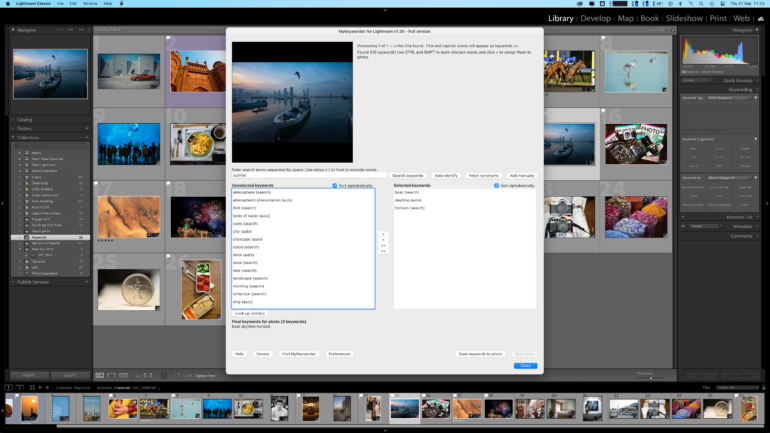Toggle Sort alphabetically for Selected keywords
Screen dimensions: 770x433
(496, 186)
